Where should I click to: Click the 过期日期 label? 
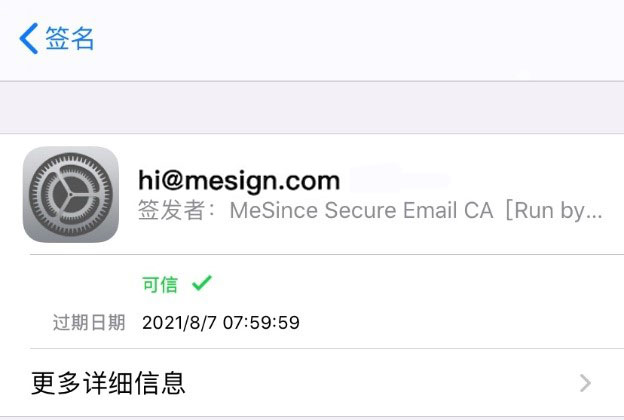[89, 322]
